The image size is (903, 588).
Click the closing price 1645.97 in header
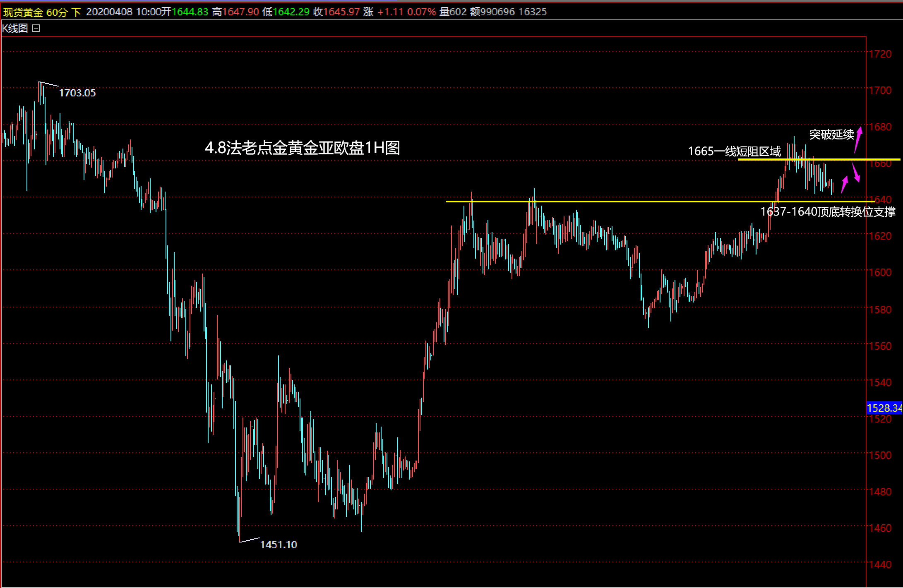click(x=341, y=12)
